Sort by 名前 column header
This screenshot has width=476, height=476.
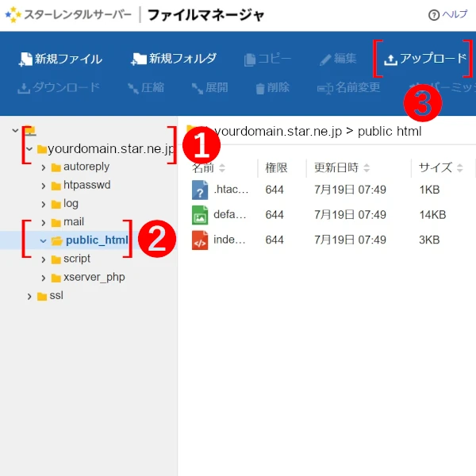pos(209,167)
